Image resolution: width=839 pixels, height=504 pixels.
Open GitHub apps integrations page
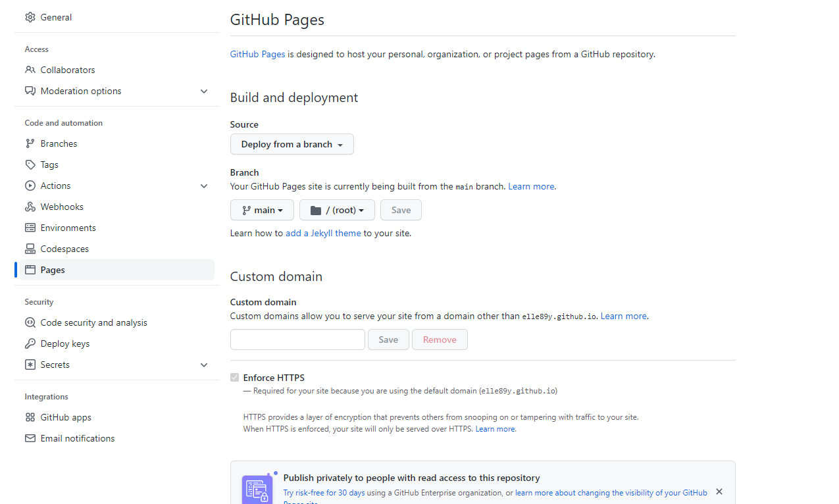(x=117, y=417)
